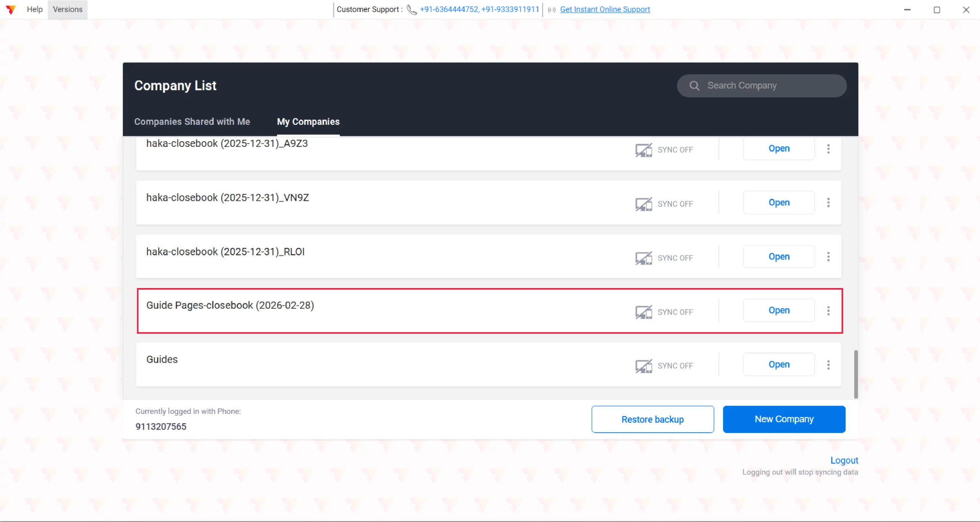
Task: Maximize the application window
Action: click(x=937, y=10)
